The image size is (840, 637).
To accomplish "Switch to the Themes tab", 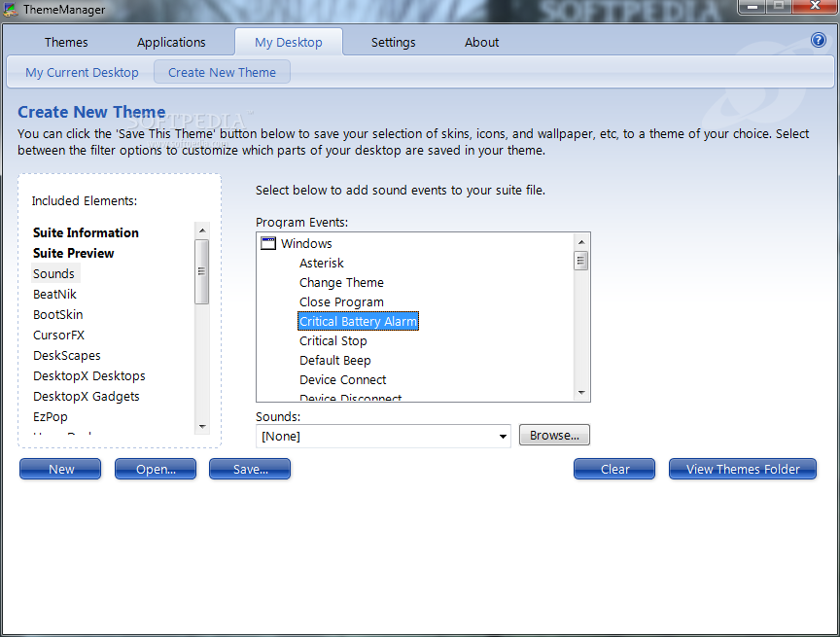I will (66, 43).
